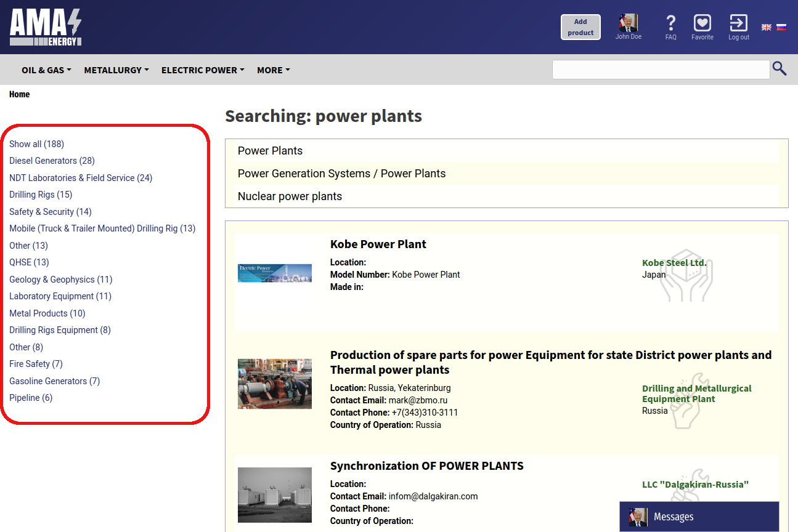Filter by Safety & Security (14)
Viewport: 798px width, 532px height.
pyautogui.click(x=51, y=212)
